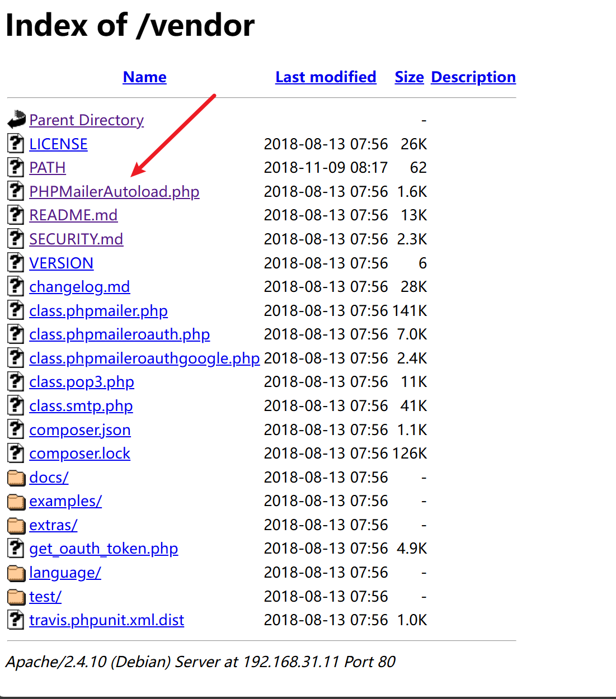Go up to Parent Directory
This screenshot has height=699, width=616.
pos(86,120)
